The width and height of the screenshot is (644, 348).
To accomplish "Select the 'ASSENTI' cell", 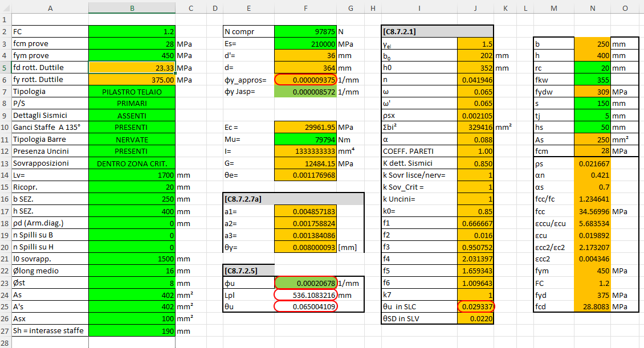I will (x=132, y=115).
